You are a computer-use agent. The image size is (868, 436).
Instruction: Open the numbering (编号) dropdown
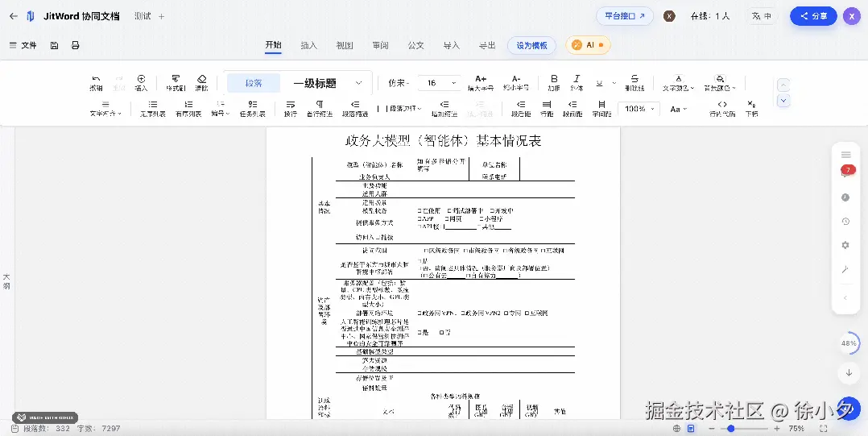click(221, 109)
